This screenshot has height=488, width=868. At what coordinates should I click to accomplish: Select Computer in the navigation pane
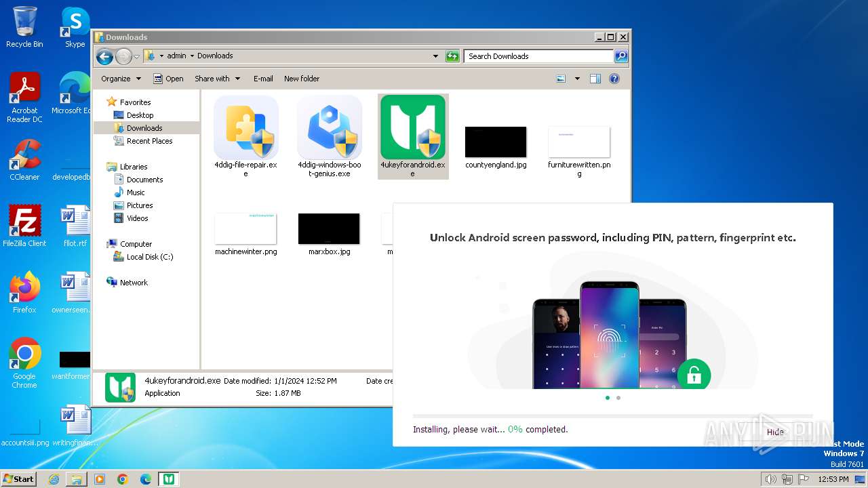[x=136, y=244]
